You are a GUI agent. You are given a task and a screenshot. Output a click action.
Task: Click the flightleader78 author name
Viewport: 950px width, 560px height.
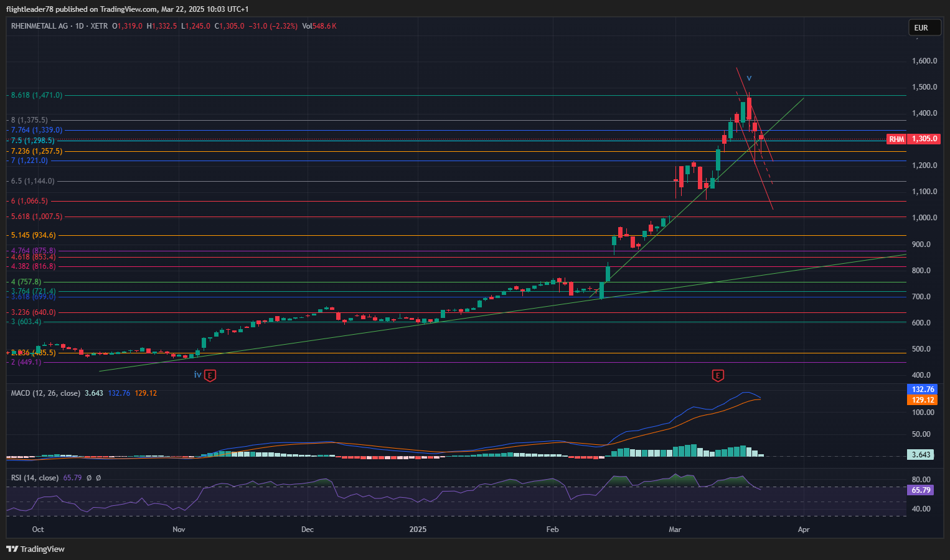(31, 9)
